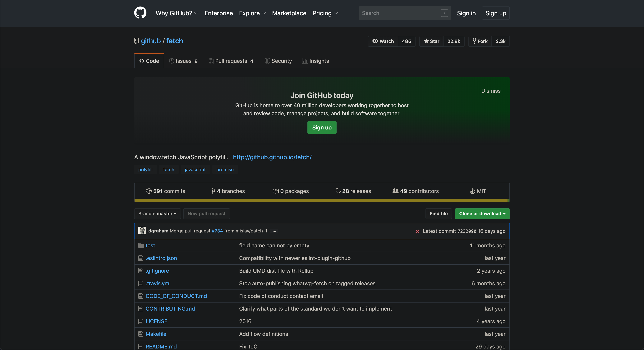The height and width of the screenshot is (350, 644).
Task: Click the file icon beside CODE_OF_CONDUCT.md
Action: pos(140,296)
